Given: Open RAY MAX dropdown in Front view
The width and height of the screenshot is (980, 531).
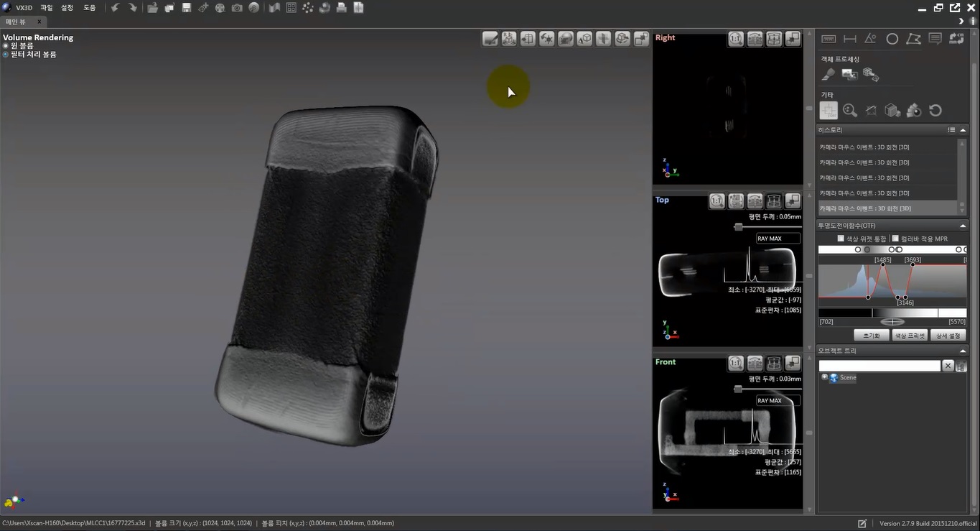Looking at the screenshot, I should point(778,400).
